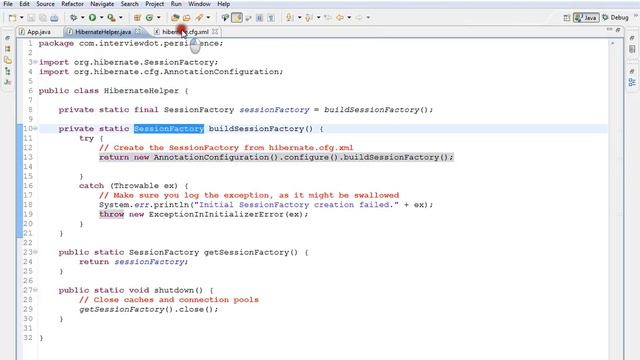The width and height of the screenshot is (640, 360).
Task: Click the Open Type toolbar icon
Action: (175, 18)
